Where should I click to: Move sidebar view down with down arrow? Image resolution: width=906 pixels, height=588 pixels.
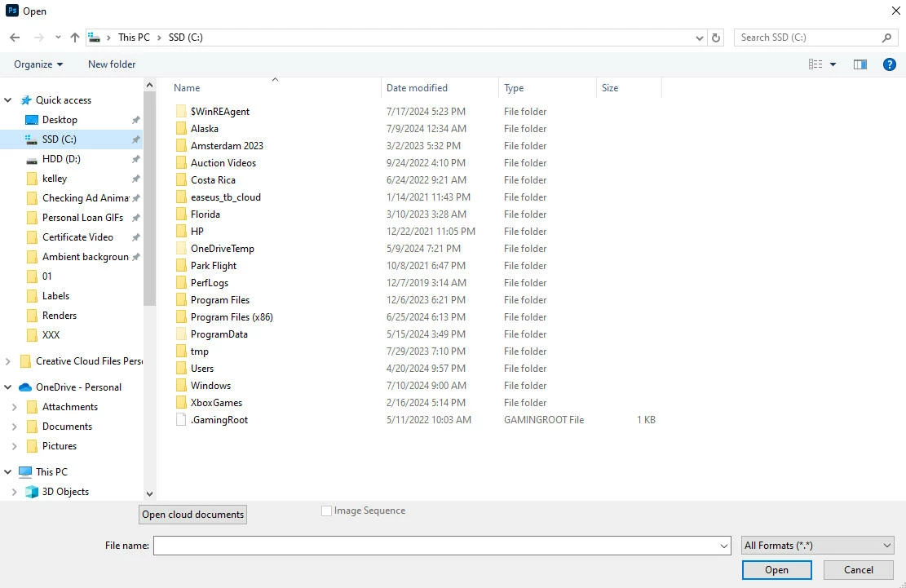pyautogui.click(x=150, y=494)
